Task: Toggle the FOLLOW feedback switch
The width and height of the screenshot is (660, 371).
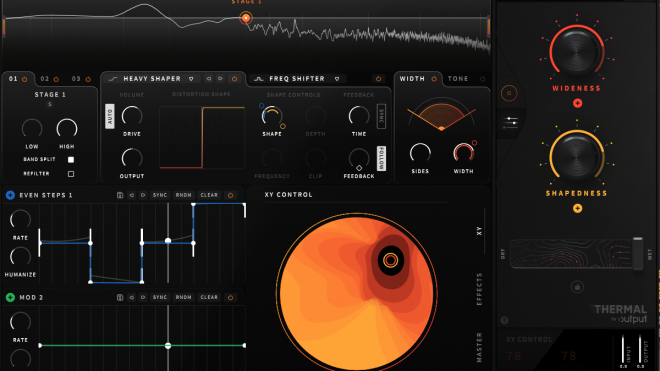Action: (381, 158)
